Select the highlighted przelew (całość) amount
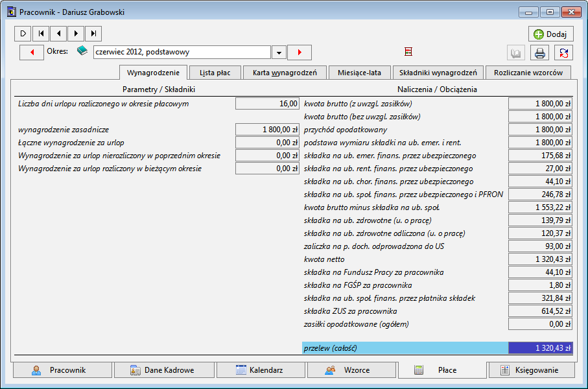 click(541, 348)
